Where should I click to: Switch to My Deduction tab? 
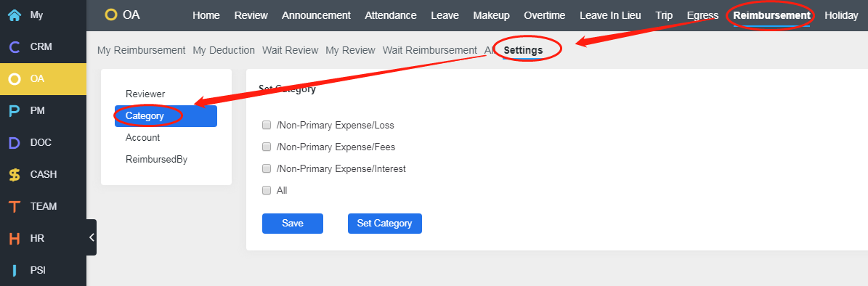(x=224, y=50)
